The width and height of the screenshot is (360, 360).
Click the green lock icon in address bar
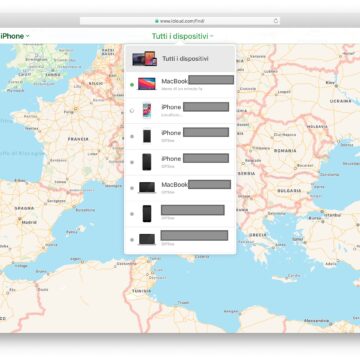tap(157, 21)
